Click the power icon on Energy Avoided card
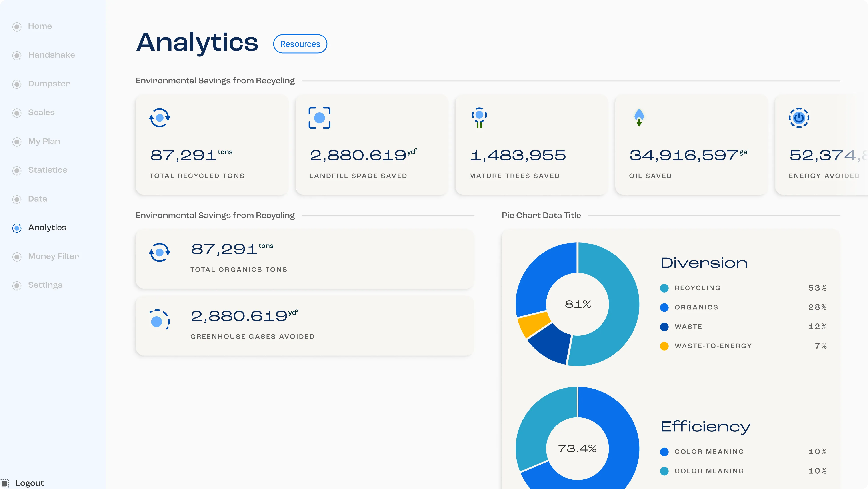This screenshot has height=489, width=868. pyautogui.click(x=799, y=118)
